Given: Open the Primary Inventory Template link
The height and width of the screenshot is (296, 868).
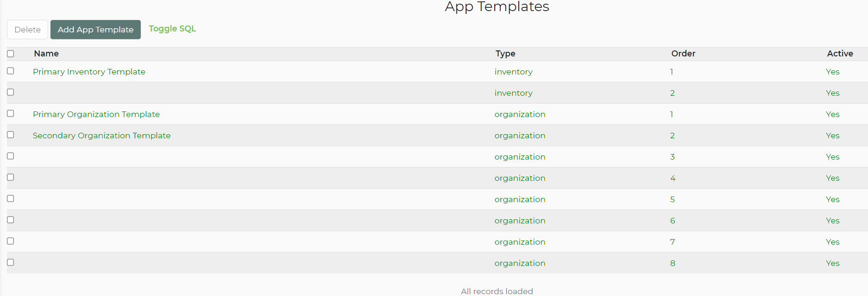Looking at the screenshot, I should tap(89, 72).
